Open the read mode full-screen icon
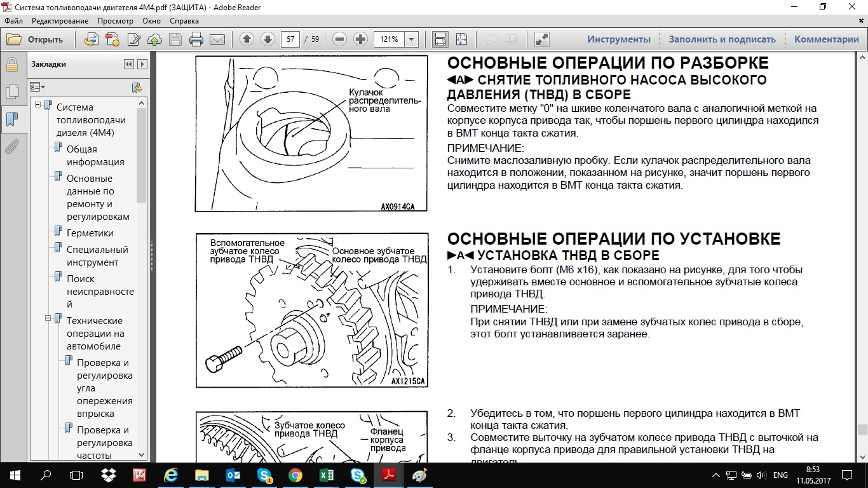 point(541,39)
